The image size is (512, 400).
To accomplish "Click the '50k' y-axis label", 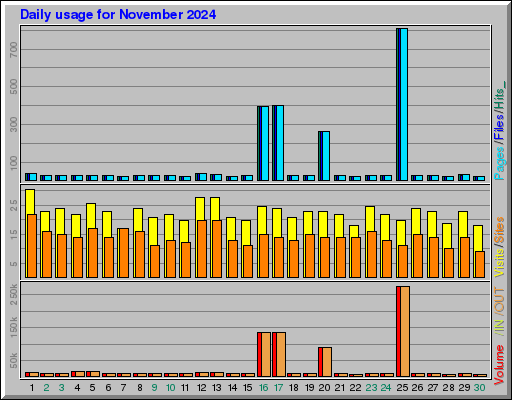I will [14, 360].
